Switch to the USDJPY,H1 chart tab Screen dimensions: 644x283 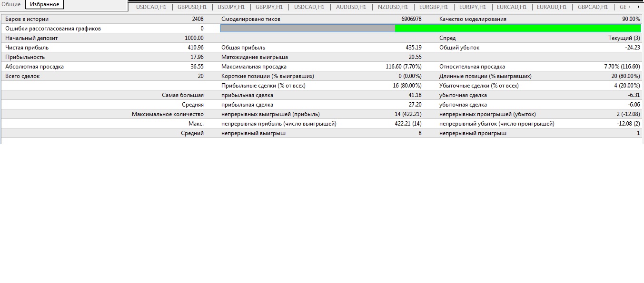tap(231, 7)
